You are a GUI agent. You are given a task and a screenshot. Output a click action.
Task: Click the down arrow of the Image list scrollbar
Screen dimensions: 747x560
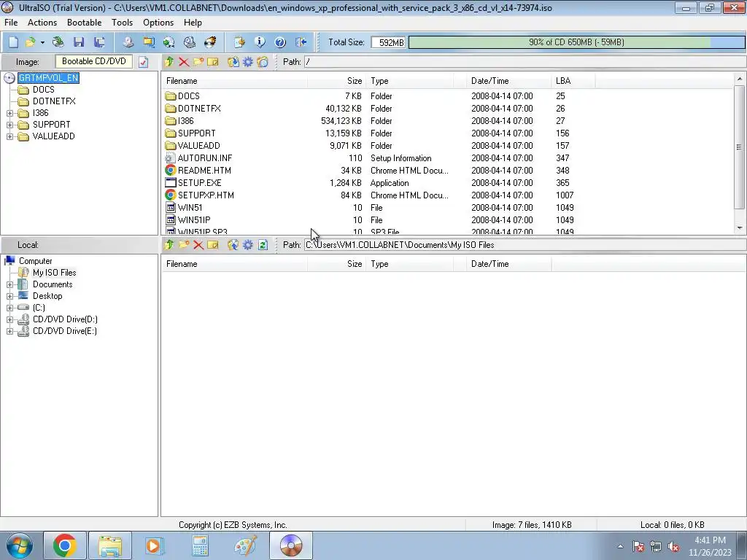pyautogui.click(x=739, y=228)
